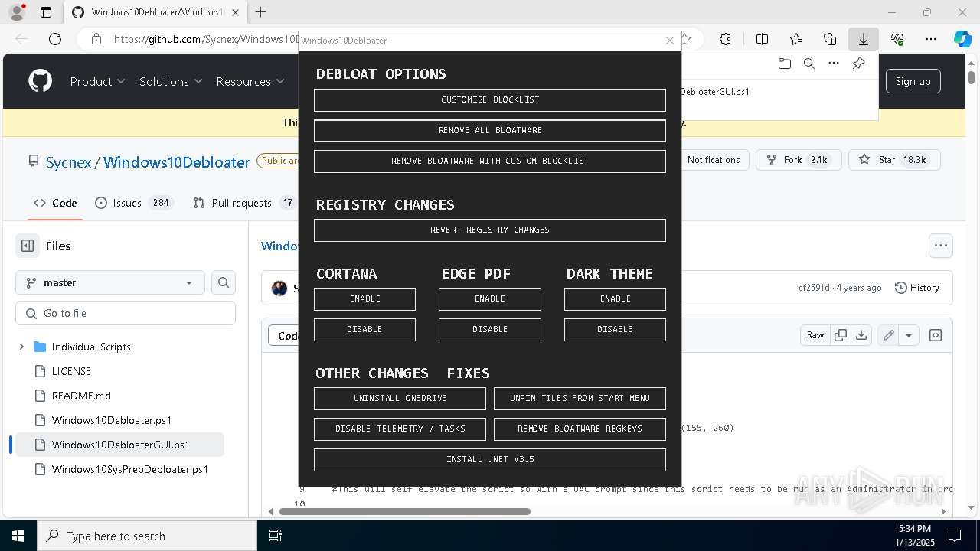Download raw file icon
980x551 pixels.
[861, 335]
